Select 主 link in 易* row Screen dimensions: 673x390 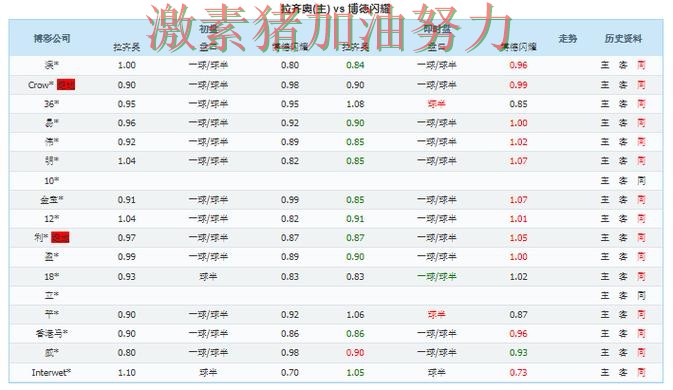(605, 123)
